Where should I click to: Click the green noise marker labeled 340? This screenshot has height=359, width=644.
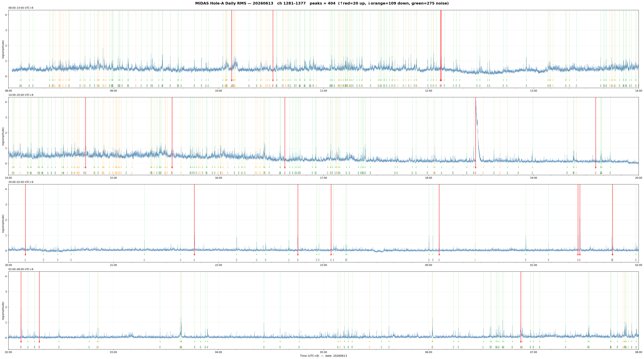click(x=549, y=254)
